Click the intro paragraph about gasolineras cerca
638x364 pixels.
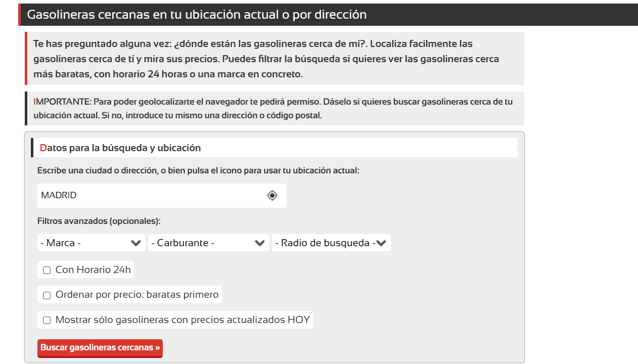pos(266,59)
